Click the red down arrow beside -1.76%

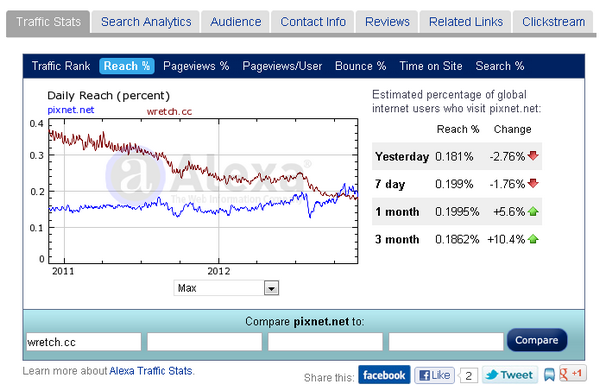533,183
